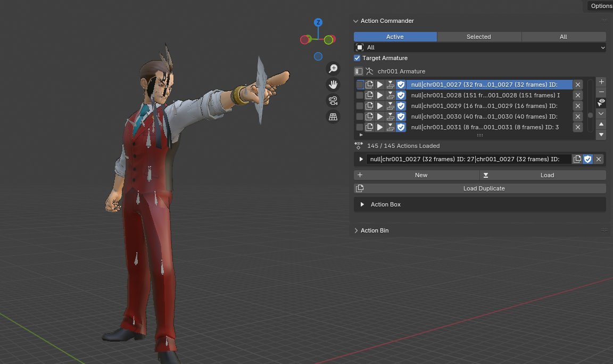Open the list specials chevron menu
The image size is (613, 364).
tap(601, 114)
